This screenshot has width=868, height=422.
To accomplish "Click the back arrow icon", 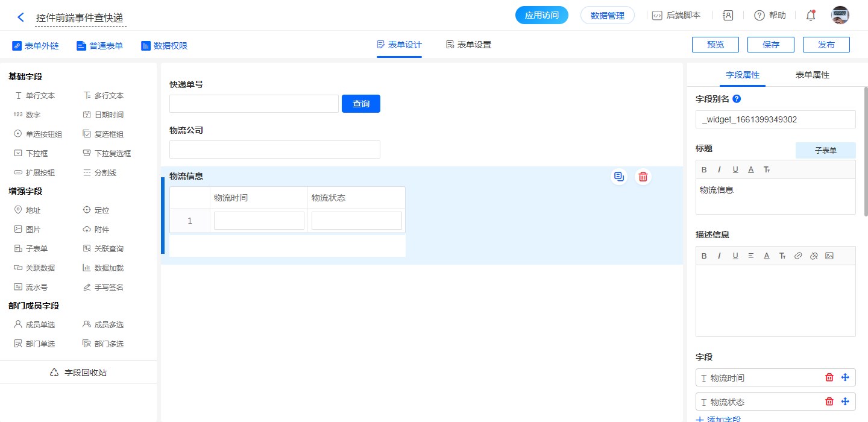I will click(20, 17).
